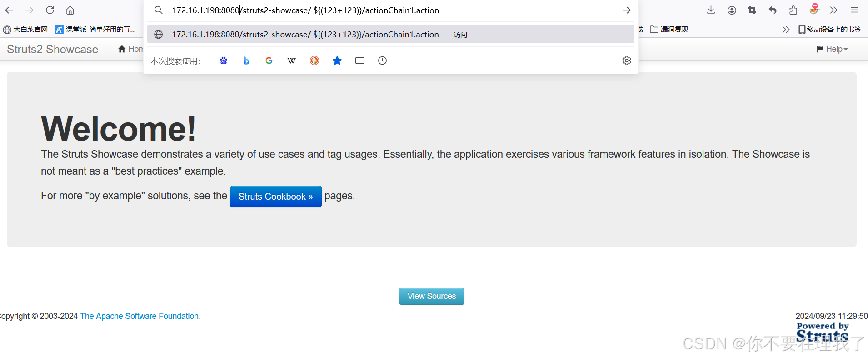Open the browser hamburger menu
Viewport: 868px width, 358px height.
[x=854, y=10]
